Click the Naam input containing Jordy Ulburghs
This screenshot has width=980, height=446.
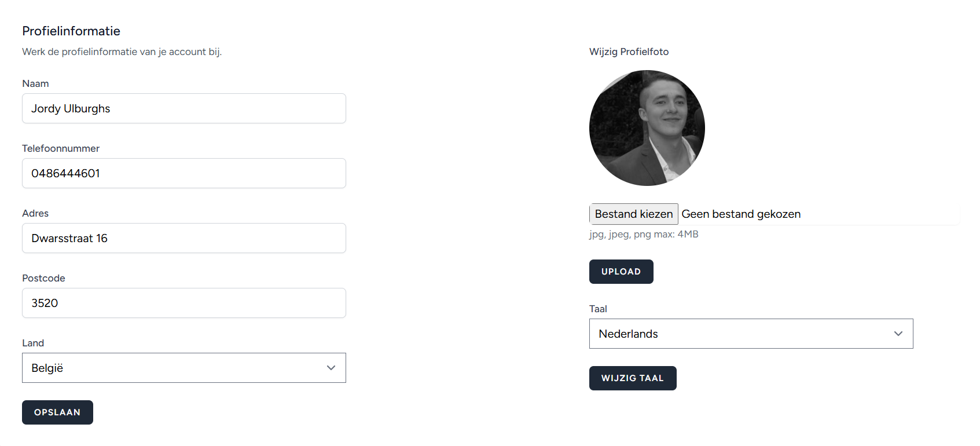183,108
